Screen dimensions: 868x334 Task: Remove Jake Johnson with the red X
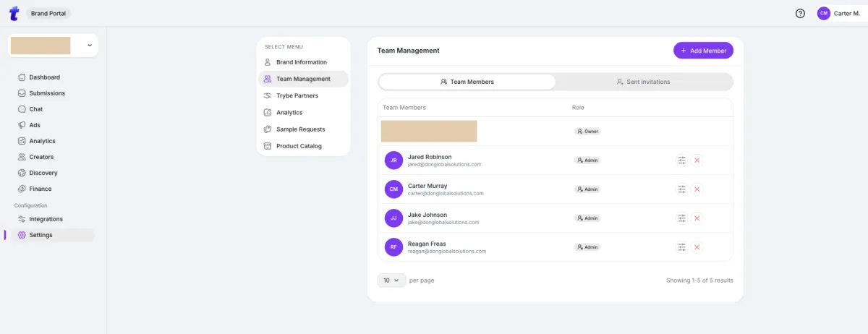tap(697, 218)
